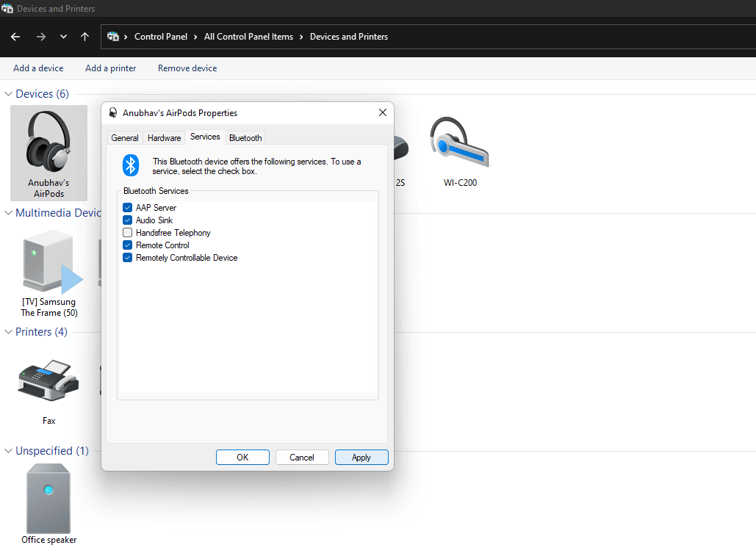Click All Control Panel Items breadcrumb
This screenshot has height=556, width=756.
pos(248,37)
